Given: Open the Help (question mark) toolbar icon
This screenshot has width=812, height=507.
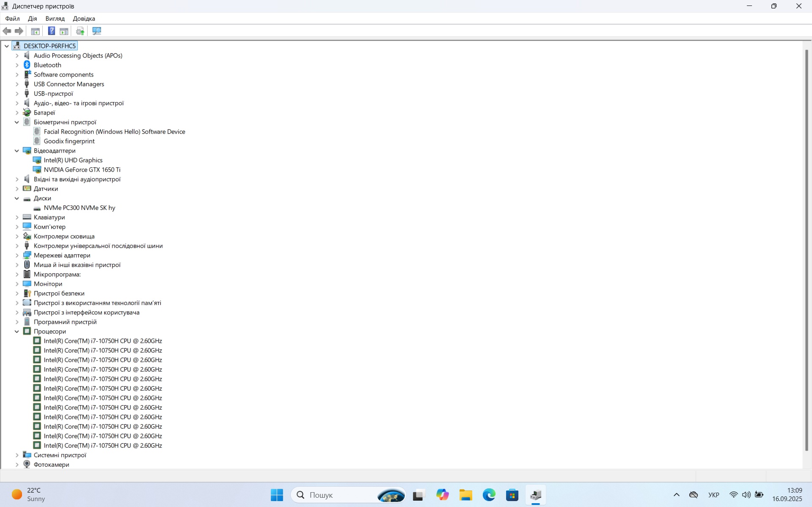Looking at the screenshot, I should click(x=51, y=31).
